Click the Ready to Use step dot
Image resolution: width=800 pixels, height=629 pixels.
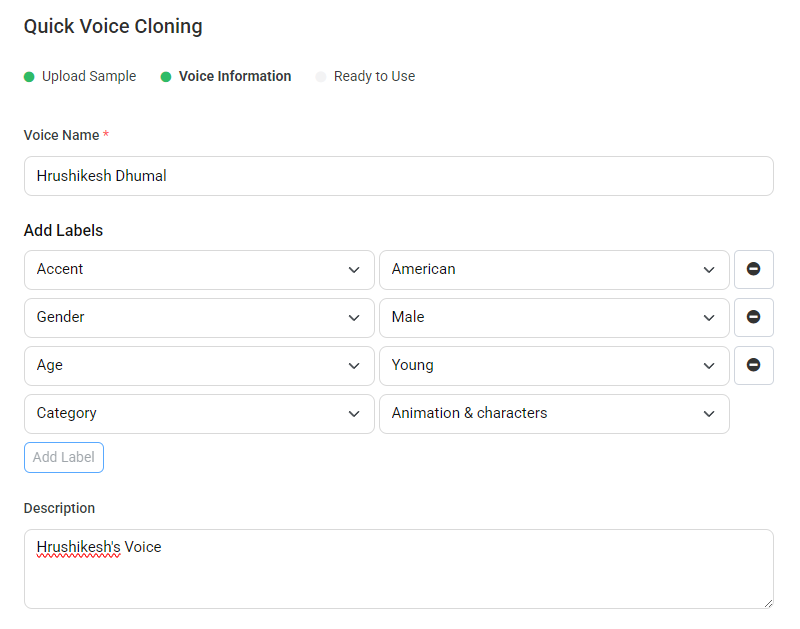point(321,77)
